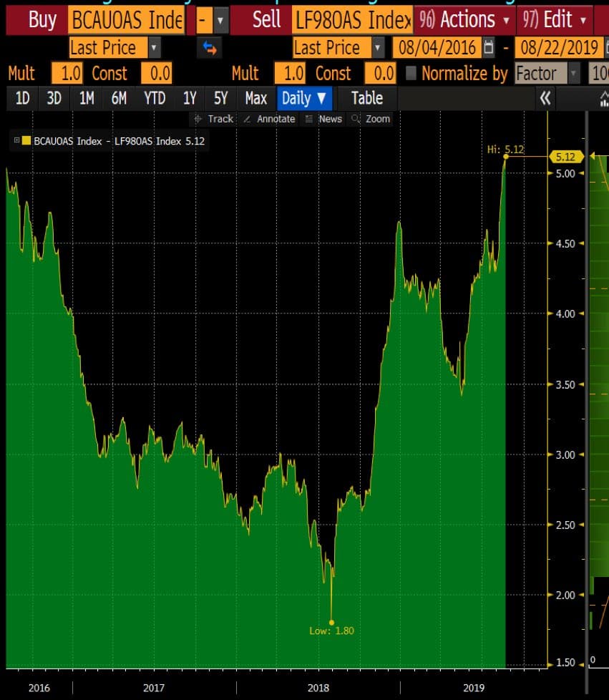Image resolution: width=609 pixels, height=700 pixels.
Task: Click the swap buy/sell arrows icon
Action: [210, 48]
